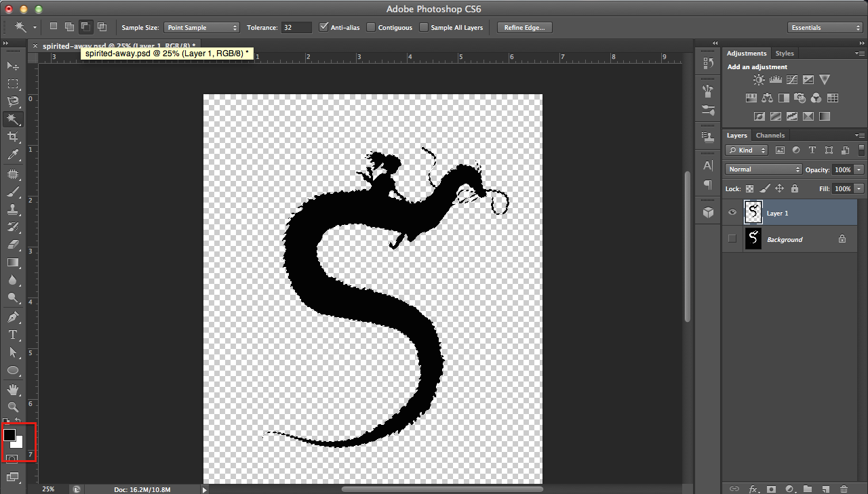Select the Eyedropper tool
Image resolution: width=868 pixels, height=494 pixels.
[13, 155]
